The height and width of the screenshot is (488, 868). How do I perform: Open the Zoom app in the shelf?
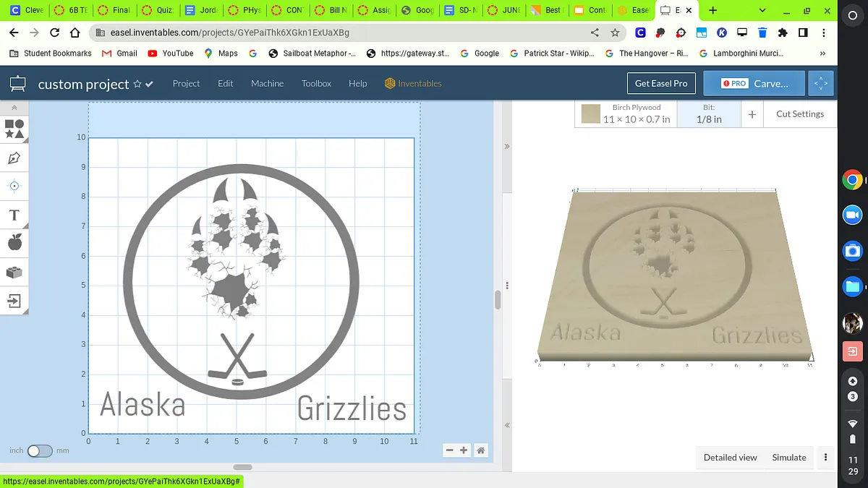tap(853, 215)
